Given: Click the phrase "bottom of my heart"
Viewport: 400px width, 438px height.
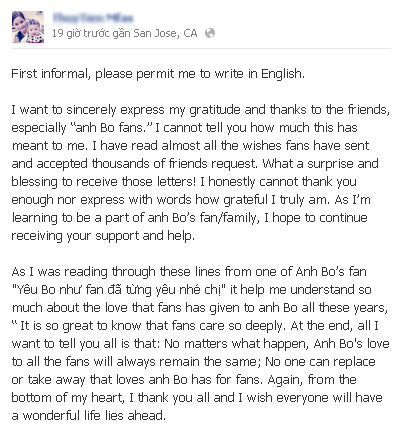Looking at the screenshot, I should [67, 398].
